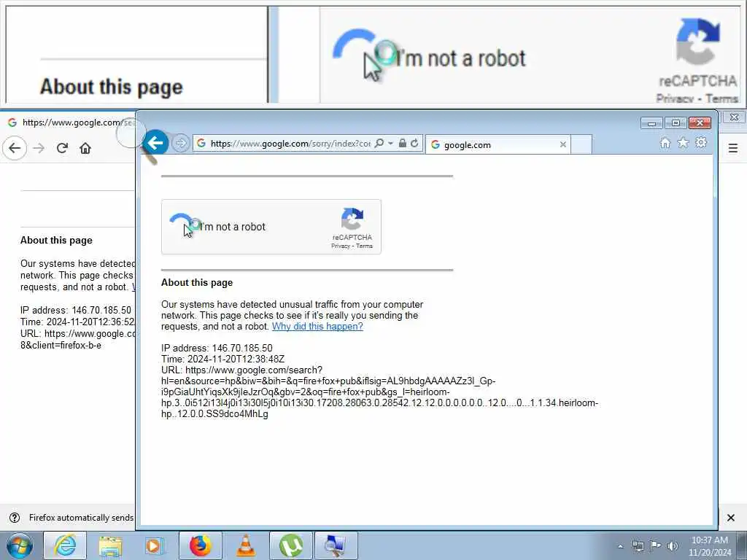Open the Firefox hamburger menu
The image size is (747, 560).
pyautogui.click(x=732, y=148)
